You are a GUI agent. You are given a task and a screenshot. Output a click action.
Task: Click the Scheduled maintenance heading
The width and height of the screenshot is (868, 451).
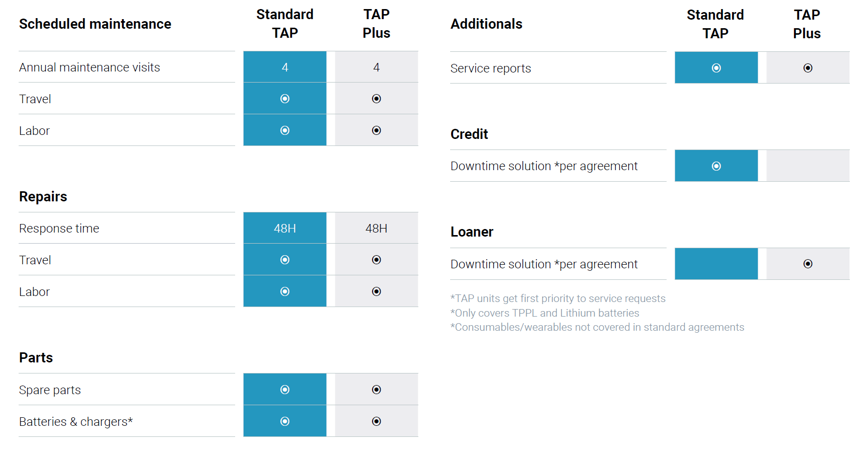click(95, 24)
